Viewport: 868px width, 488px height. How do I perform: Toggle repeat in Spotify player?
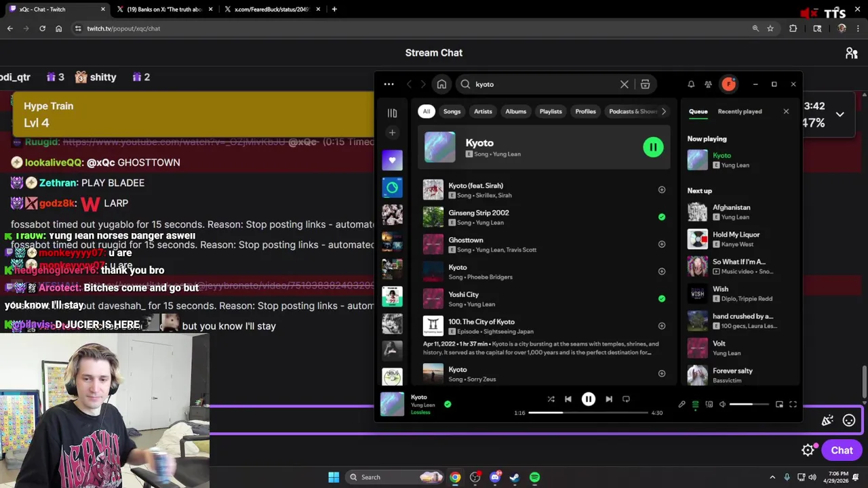point(626,399)
